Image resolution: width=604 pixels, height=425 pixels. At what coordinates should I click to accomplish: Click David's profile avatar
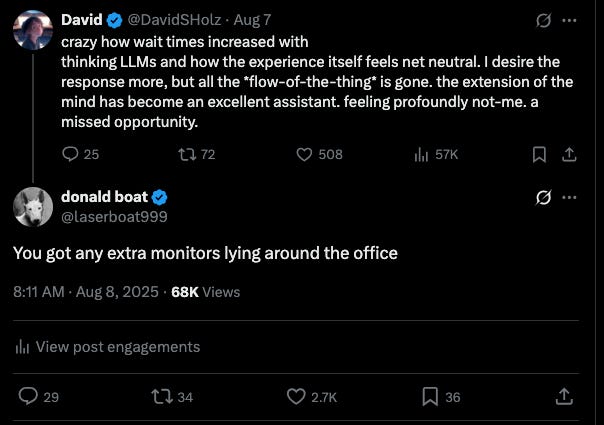tap(33, 29)
